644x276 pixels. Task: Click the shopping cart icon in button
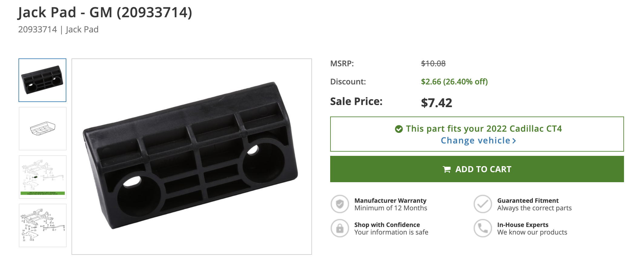tap(447, 169)
